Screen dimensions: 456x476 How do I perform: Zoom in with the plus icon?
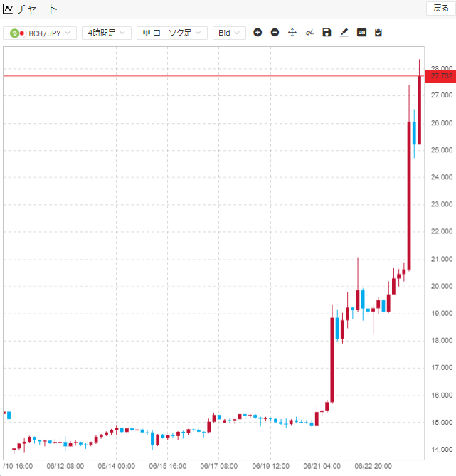coord(258,33)
